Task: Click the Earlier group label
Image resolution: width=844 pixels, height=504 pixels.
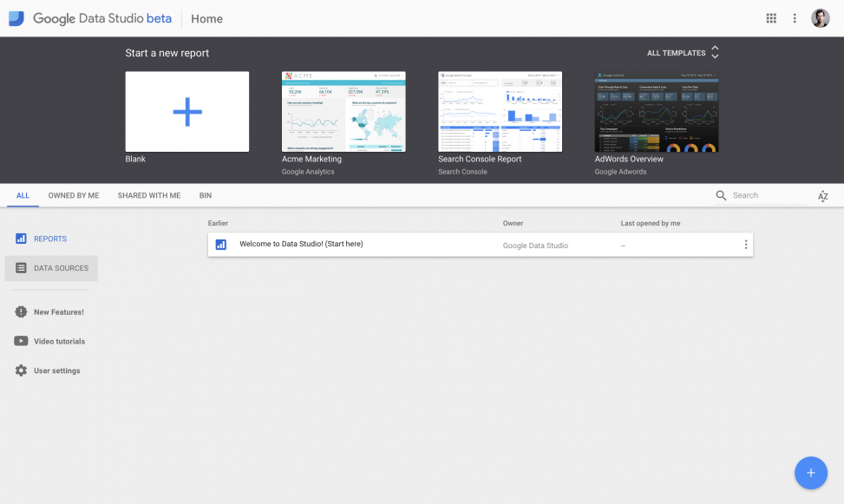Action: point(218,223)
